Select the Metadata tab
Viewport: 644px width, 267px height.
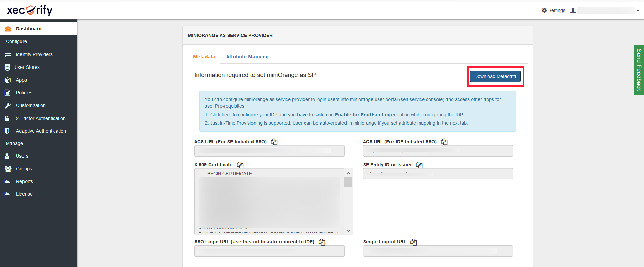point(204,57)
